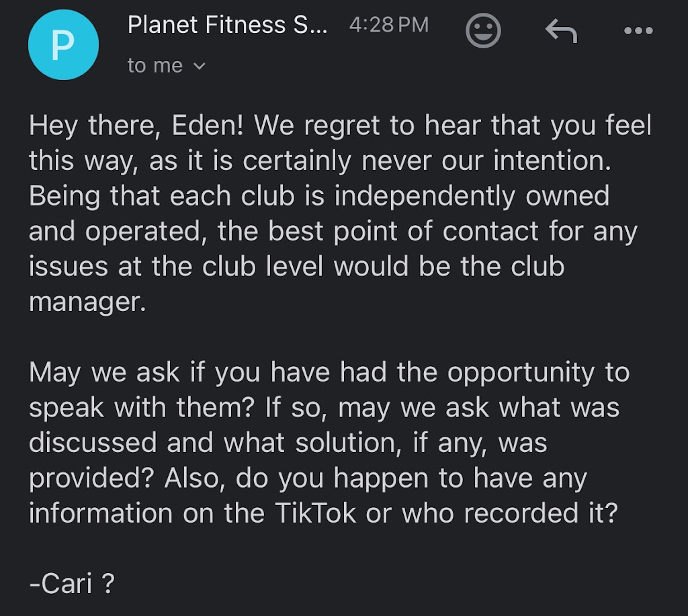
Task: Click the word "manager." ending the first paragraph
Action: 87,301
